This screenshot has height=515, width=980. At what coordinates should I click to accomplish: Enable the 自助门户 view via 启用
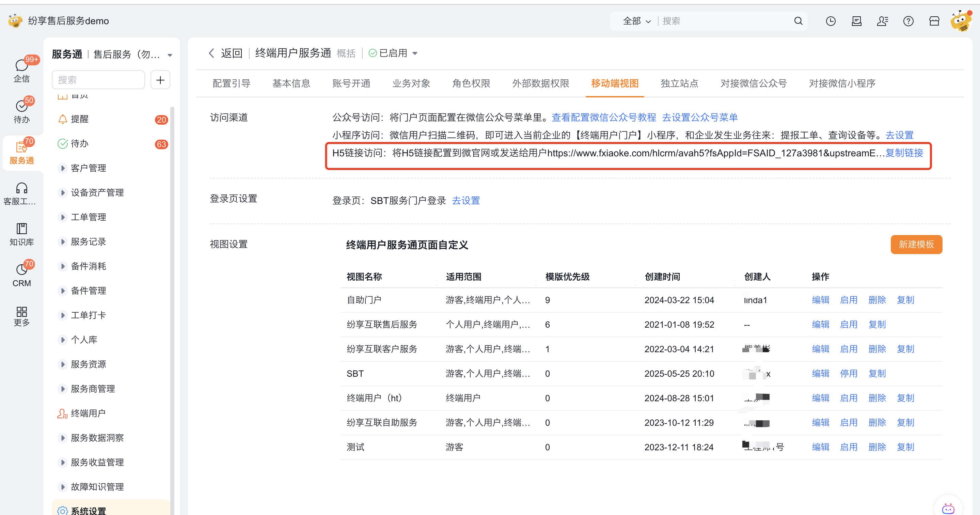(848, 300)
